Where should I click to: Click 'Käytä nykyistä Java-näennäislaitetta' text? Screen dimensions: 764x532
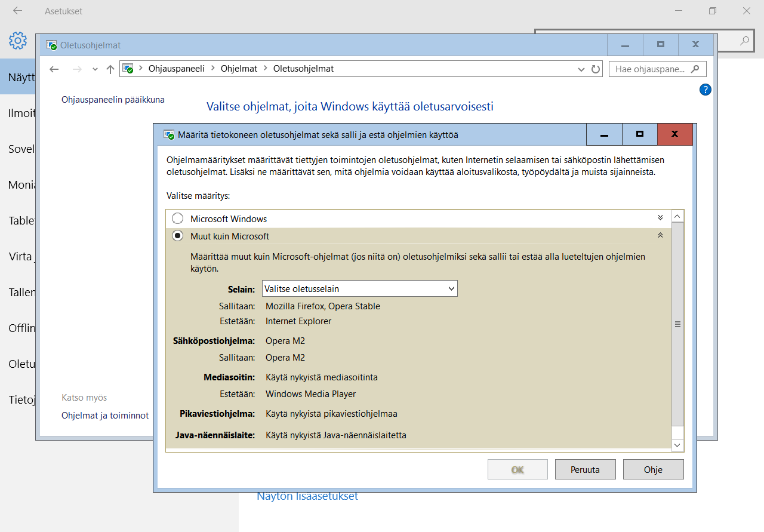[336, 435]
